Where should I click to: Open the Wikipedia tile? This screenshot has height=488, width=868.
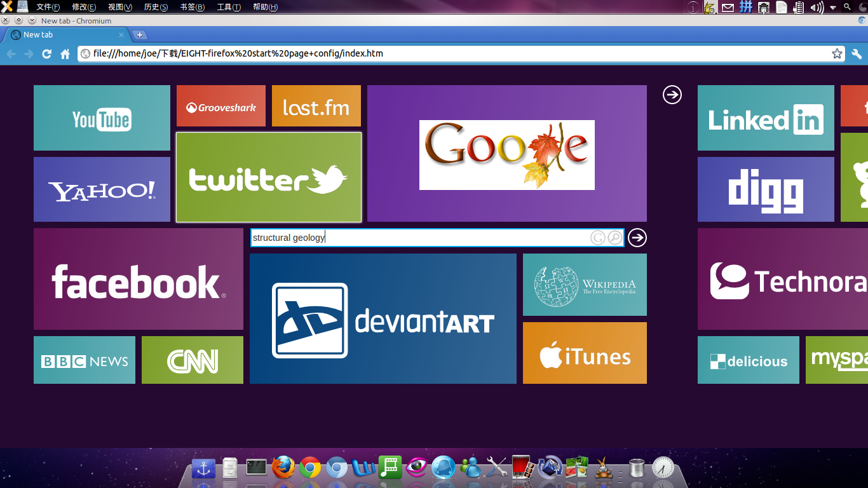pyautogui.click(x=585, y=285)
